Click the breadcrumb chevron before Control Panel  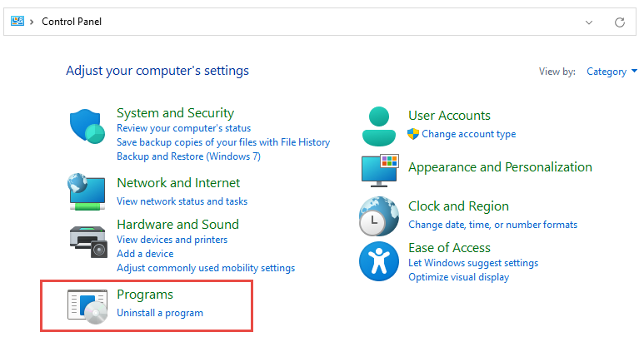(x=32, y=22)
